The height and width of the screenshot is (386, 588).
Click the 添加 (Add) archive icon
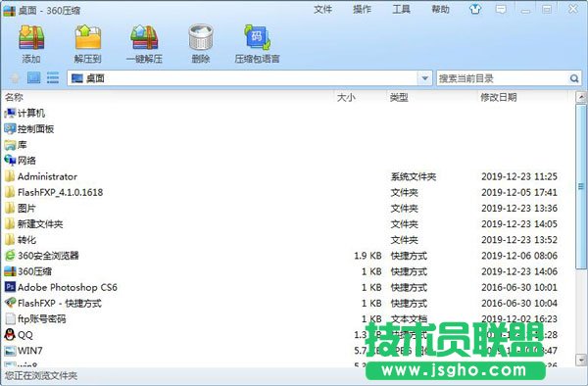31,38
